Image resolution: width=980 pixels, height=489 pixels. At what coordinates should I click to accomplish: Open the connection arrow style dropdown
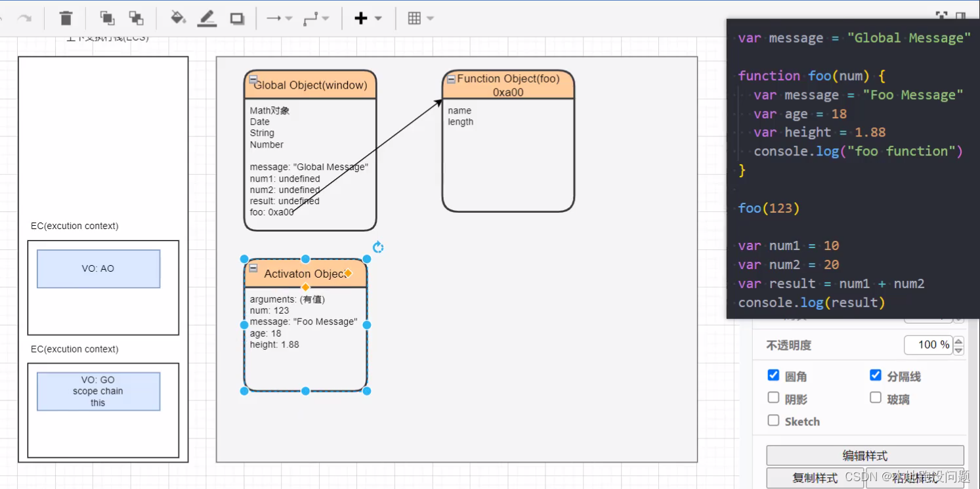click(x=280, y=18)
